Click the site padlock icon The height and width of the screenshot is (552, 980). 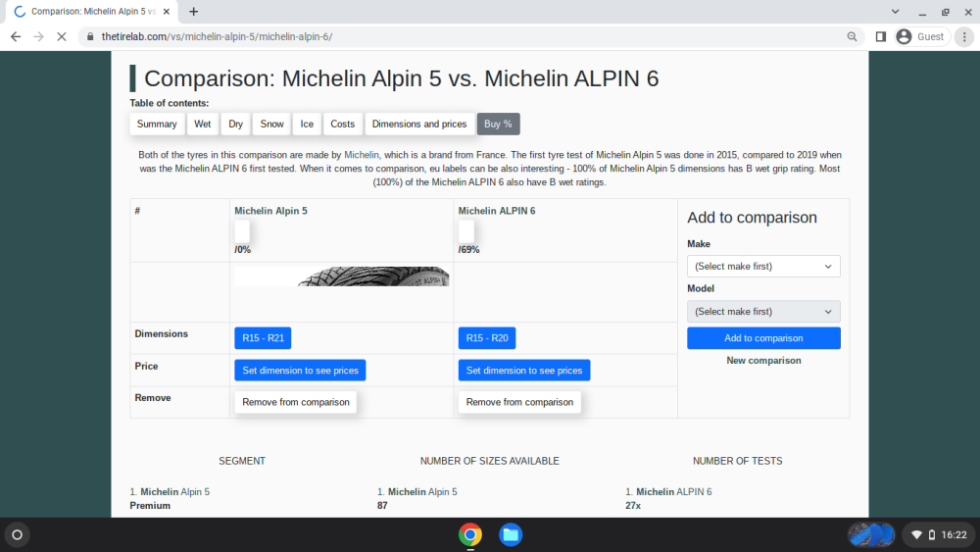pyautogui.click(x=90, y=37)
